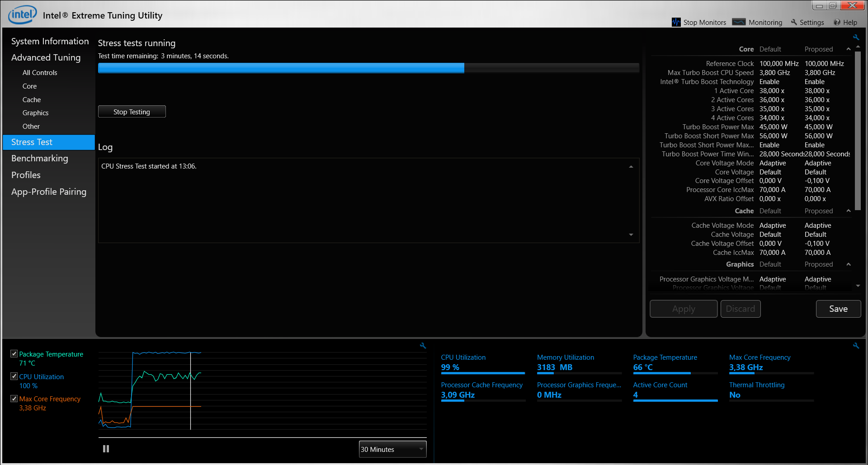Click the Core Voltage Mode row label
The image size is (868, 465).
(x=724, y=163)
